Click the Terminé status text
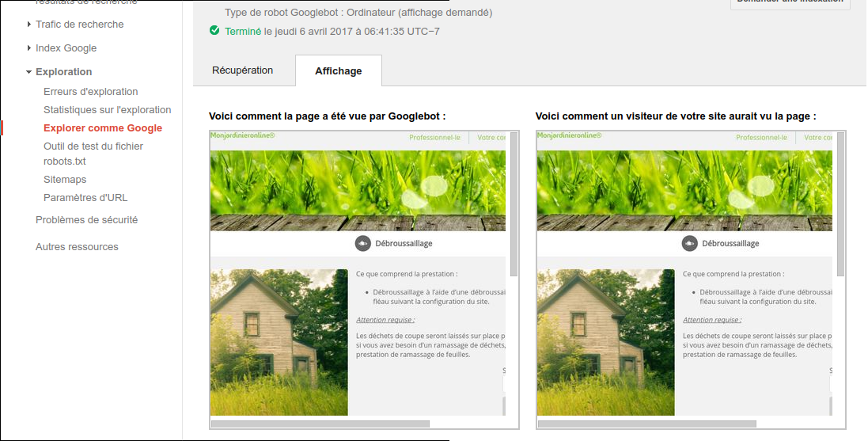This screenshot has width=868, height=441. click(242, 32)
